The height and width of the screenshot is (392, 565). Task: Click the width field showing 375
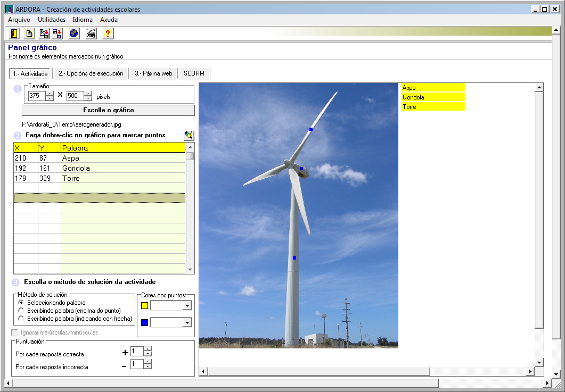coord(37,96)
